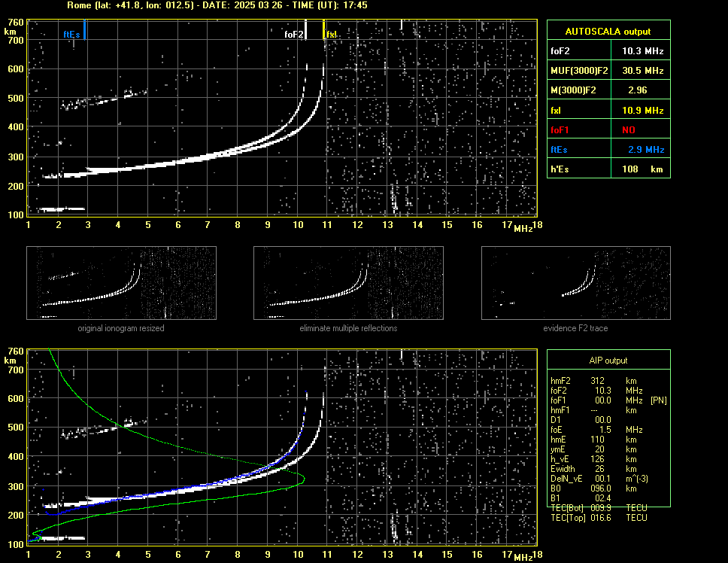Click the DelN_vE value '00.1'
Viewport: 728px width, 563px height.
pos(602,479)
